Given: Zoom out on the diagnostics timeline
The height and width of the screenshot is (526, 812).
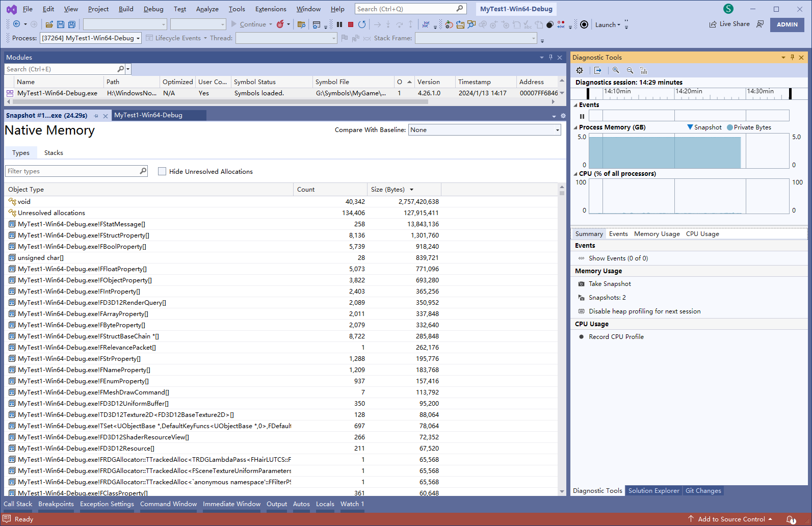Looking at the screenshot, I should coord(630,70).
